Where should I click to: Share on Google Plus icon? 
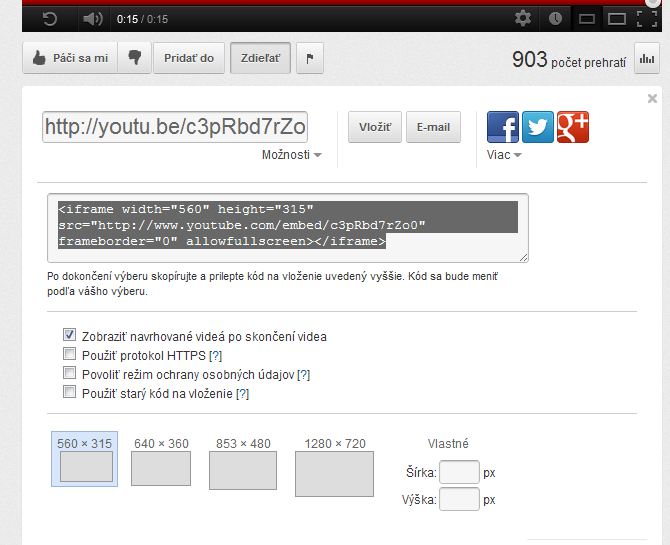(573, 127)
